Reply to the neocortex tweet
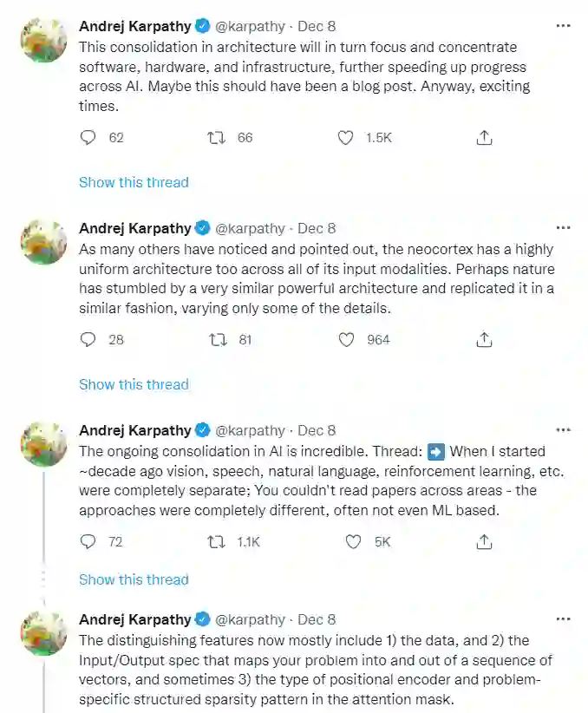 coord(88,339)
